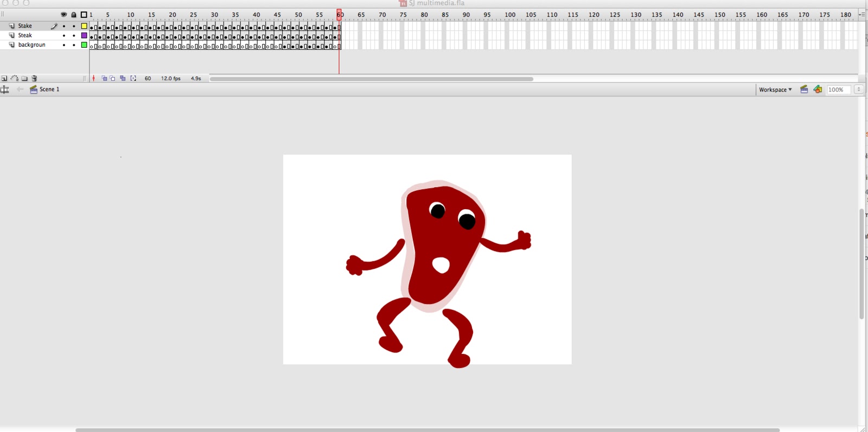Click the steak character's left hand
This screenshot has height=432, width=868.
tap(355, 266)
